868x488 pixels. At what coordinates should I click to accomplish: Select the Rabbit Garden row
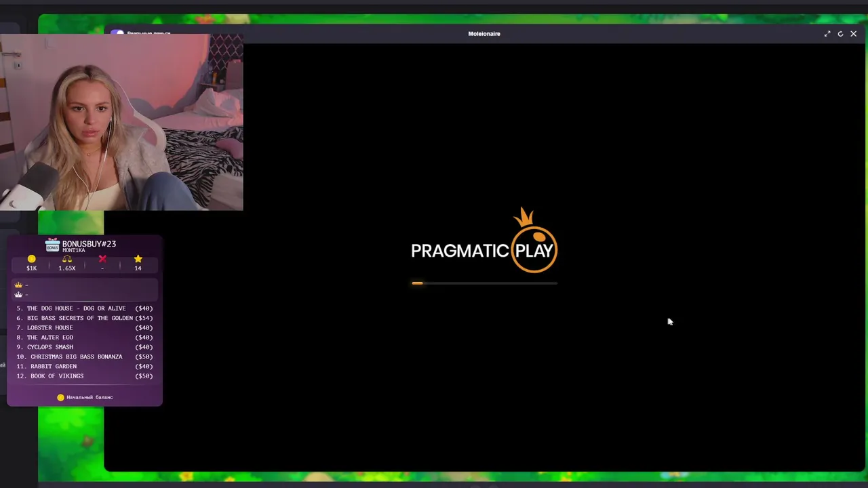point(85,366)
